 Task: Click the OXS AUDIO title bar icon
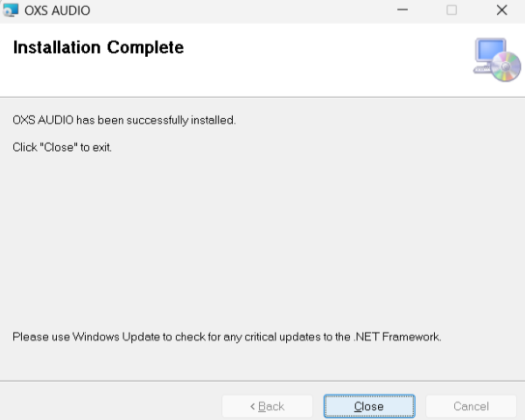point(11,10)
